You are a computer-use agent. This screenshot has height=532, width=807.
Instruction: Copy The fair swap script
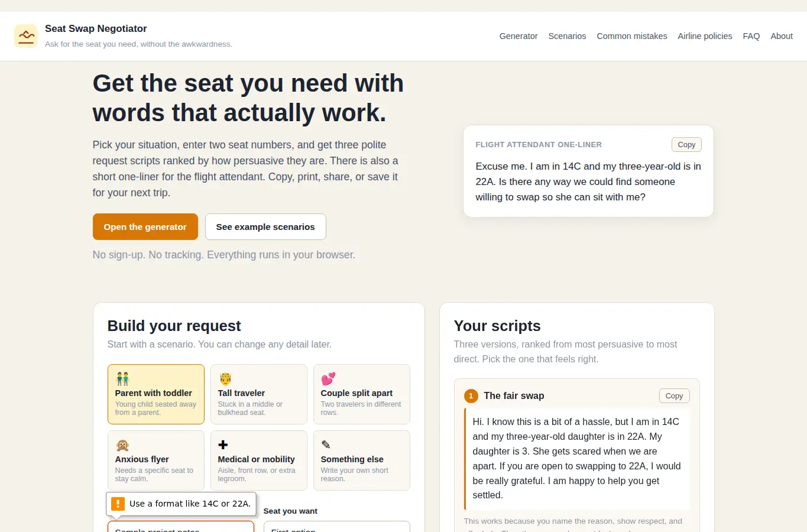pyautogui.click(x=674, y=396)
